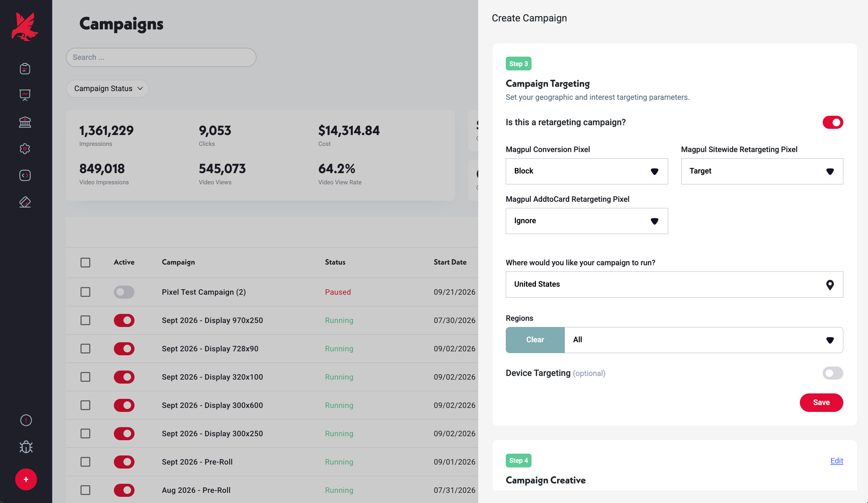Check the select-all campaigns checkbox in header
Viewport: 868px width, 503px height.
(x=85, y=262)
